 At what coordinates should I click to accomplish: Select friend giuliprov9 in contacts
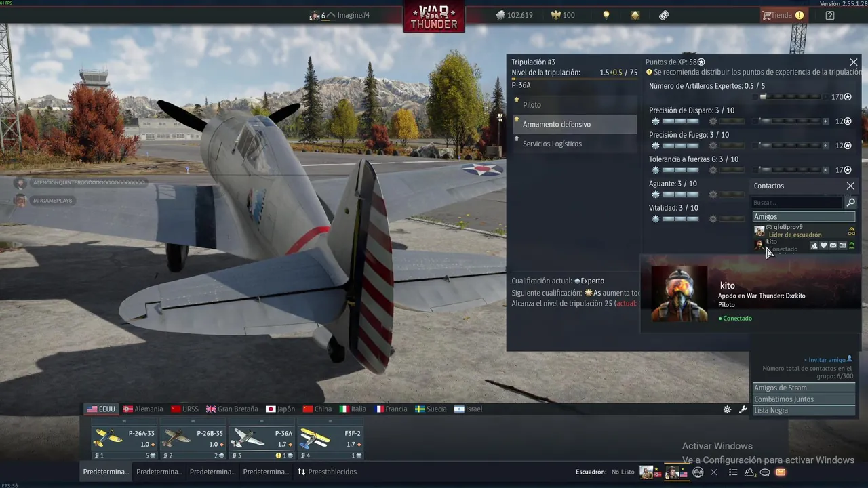pyautogui.click(x=804, y=230)
